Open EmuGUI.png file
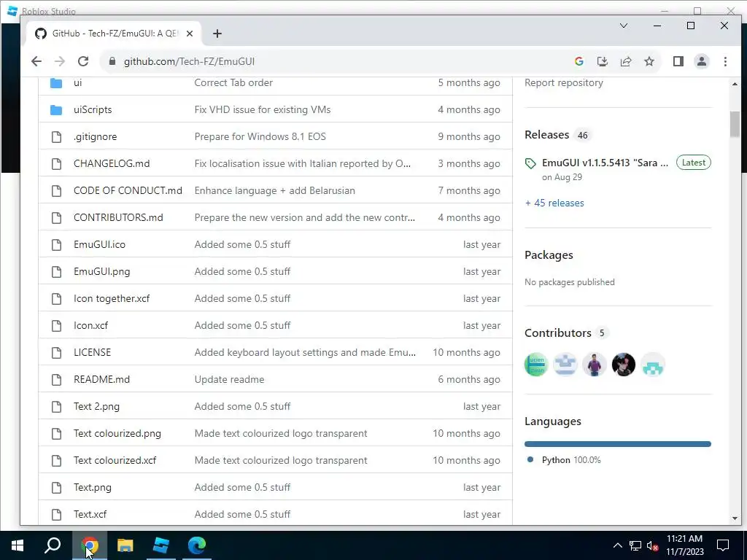This screenshot has width=747, height=560. point(101,271)
